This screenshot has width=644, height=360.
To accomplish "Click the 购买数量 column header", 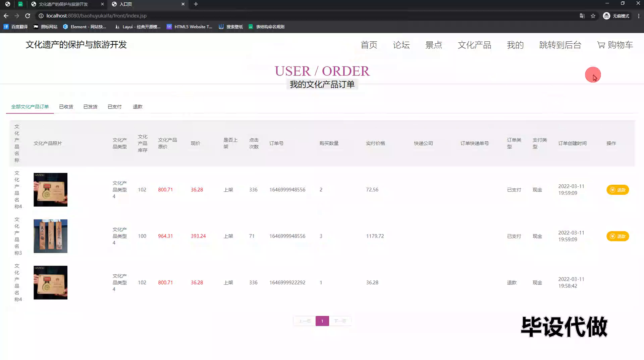I will pyautogui.click(x=329, y=143).
